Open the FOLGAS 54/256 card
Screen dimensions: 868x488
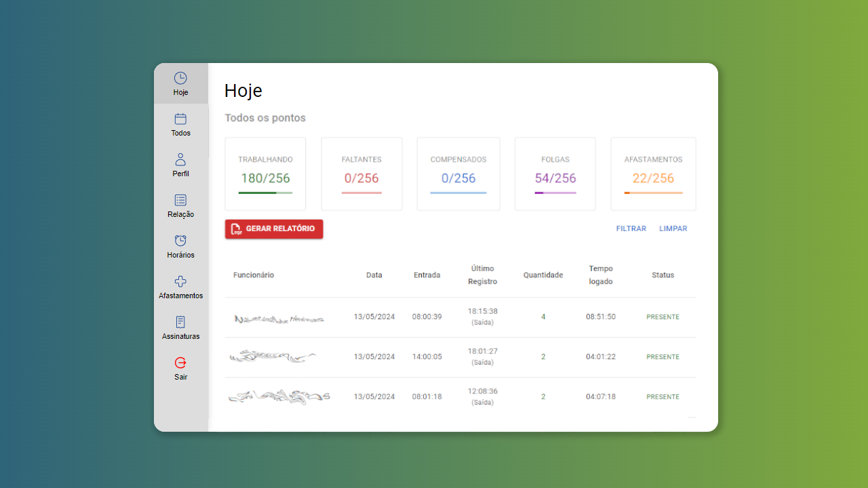click(555, 174)
